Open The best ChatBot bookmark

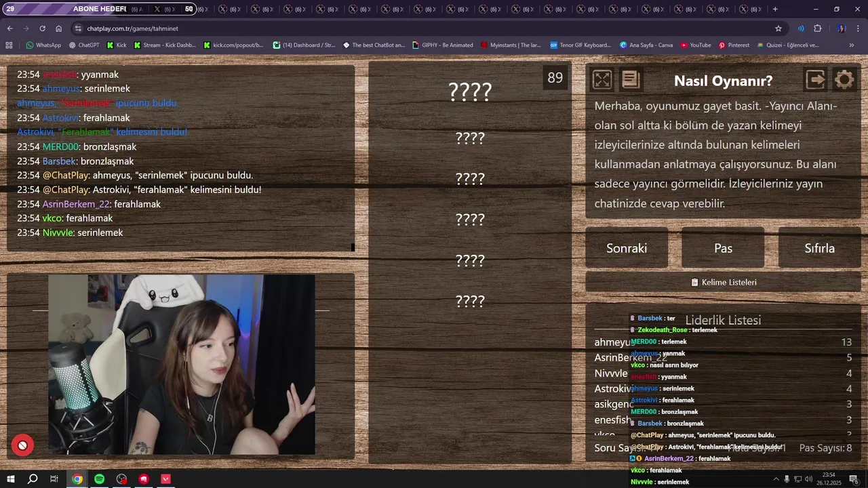(x=374, y=45)
